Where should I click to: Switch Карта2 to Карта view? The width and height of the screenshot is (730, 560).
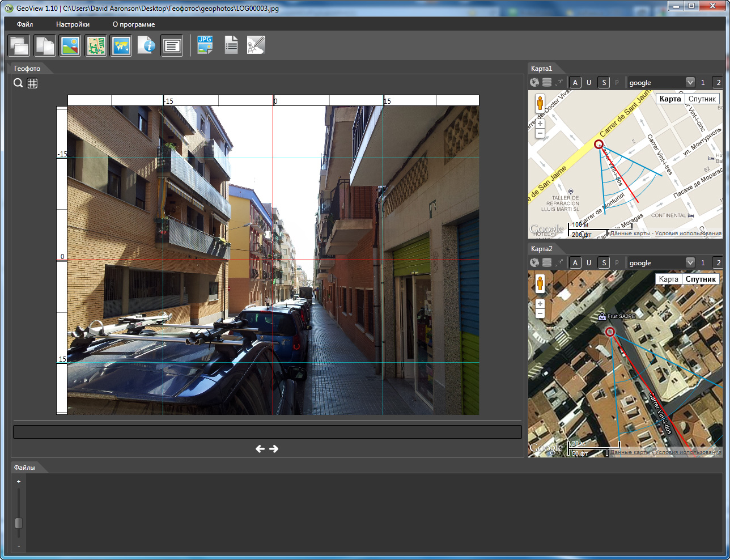[668, 279]
